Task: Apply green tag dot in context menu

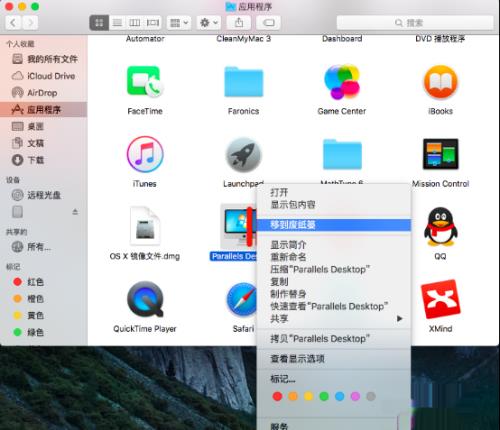Action: (324, 396)
